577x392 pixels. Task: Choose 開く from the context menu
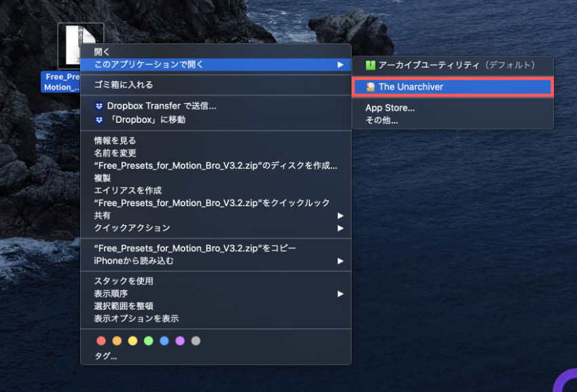click(x=216, y=52)
